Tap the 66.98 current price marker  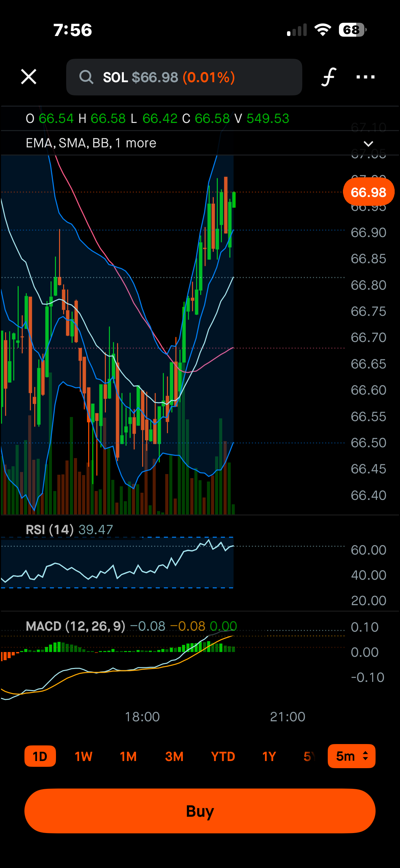368,192
